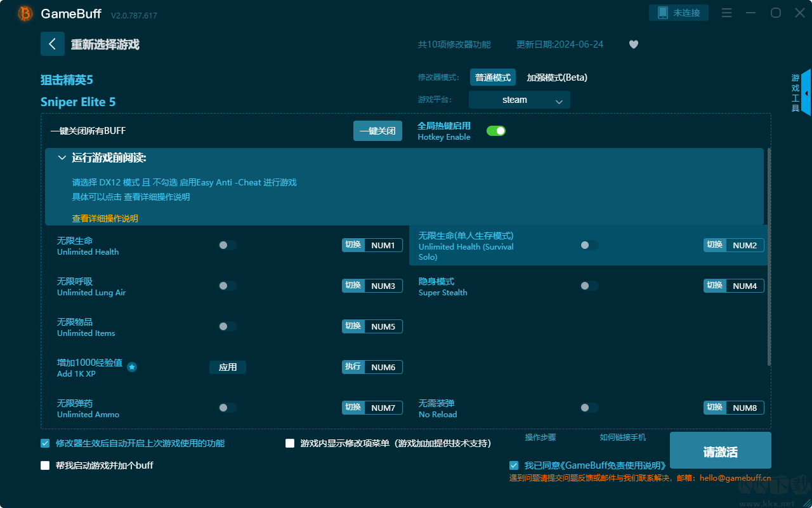812x508 pixels.
Task: Toggle No Reload switch
Action: tap(589, 408)
